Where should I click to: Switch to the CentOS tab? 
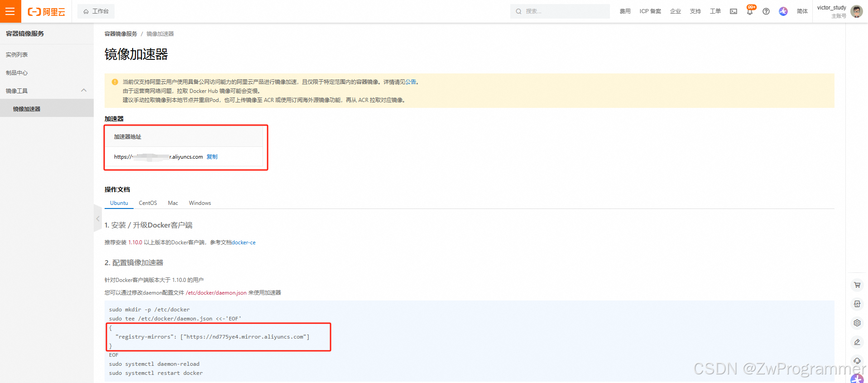tap(148, 203)
